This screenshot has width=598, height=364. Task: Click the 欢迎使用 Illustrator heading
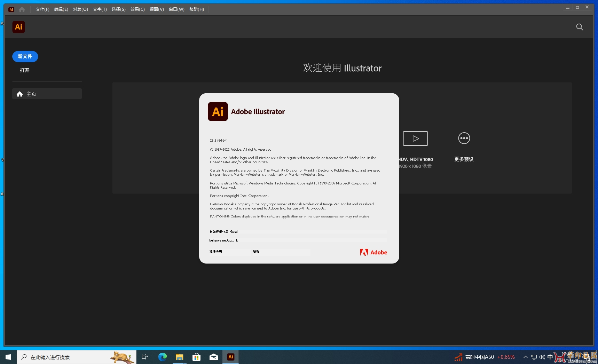342,68
